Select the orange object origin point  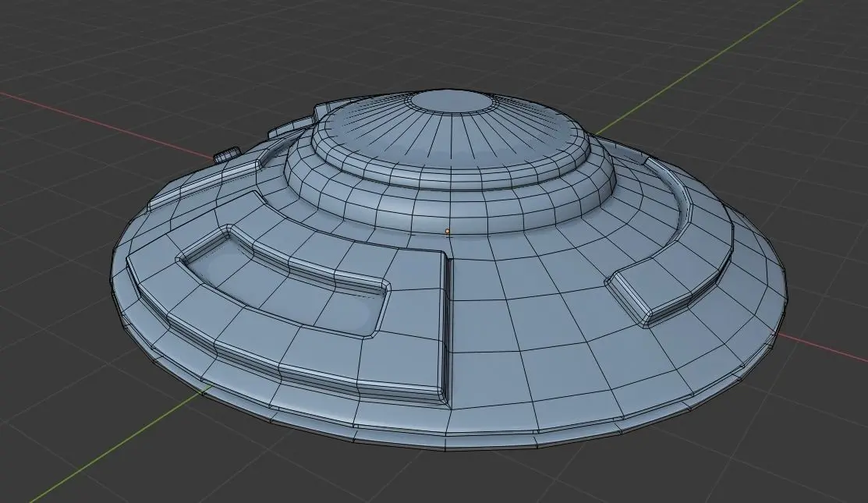click(x=448, y=232)
